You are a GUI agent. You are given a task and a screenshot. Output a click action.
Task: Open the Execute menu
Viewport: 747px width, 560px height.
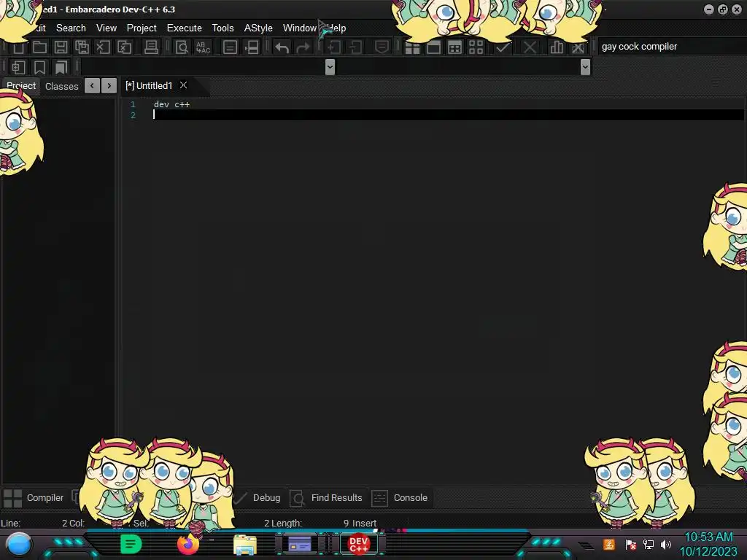coord(185,28)
